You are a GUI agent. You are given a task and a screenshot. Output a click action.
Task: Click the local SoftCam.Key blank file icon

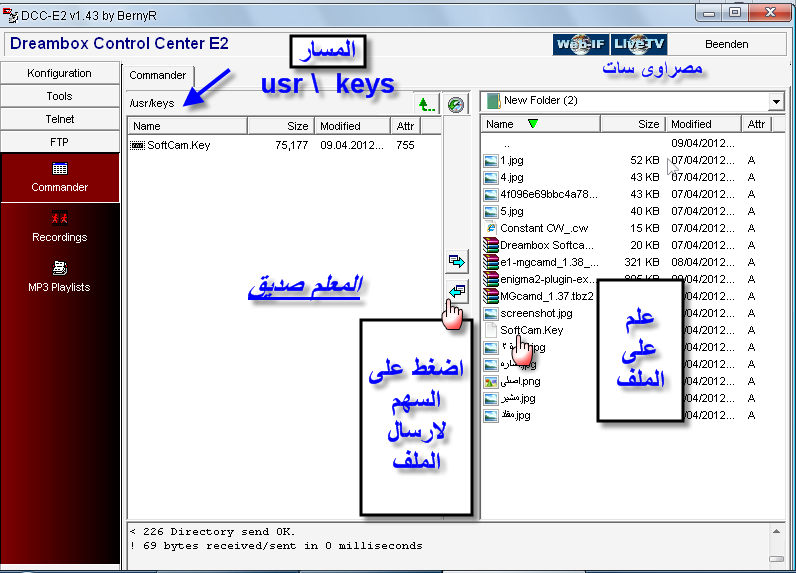[490, 330]
